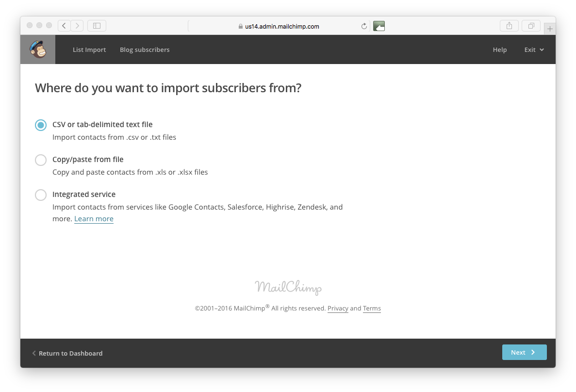Click the extension icon beside the address bar

pyautogui.click(x=379, y=26)
